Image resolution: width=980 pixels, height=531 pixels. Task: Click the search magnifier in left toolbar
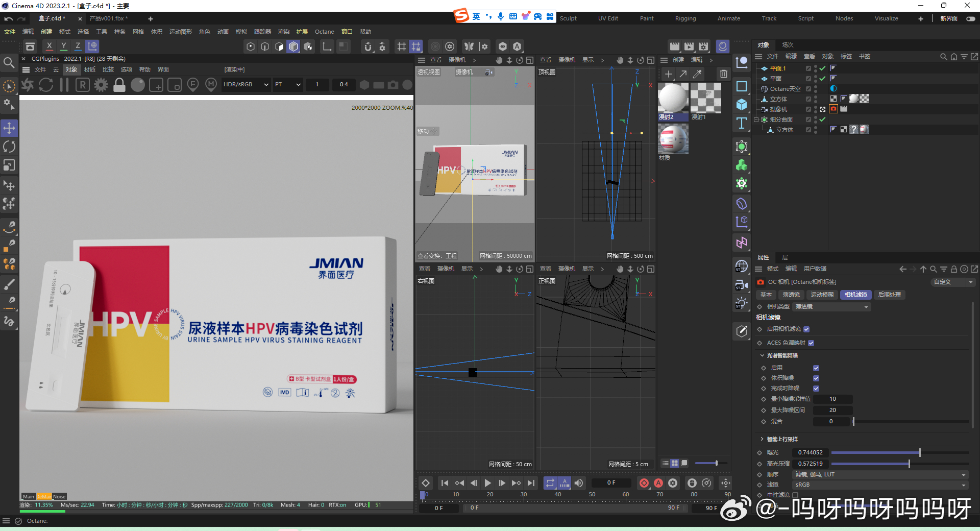pyautogui.click(x=9, y=63)
